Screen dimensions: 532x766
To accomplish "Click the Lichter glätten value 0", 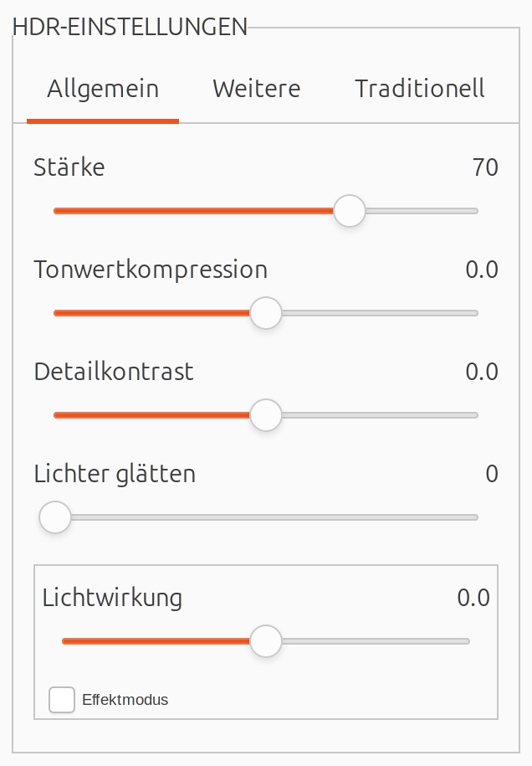I will (x=492, y=474).
